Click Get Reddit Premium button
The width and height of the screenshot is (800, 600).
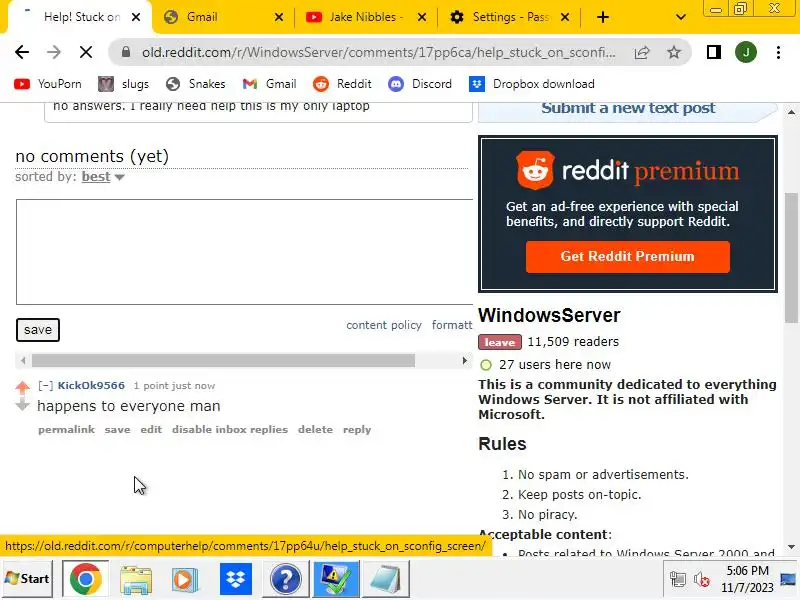pos(628,257)
